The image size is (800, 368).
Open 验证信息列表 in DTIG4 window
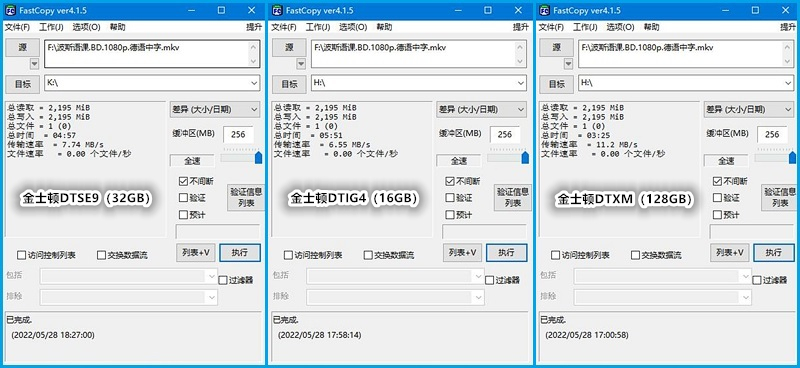click(513, 198)
